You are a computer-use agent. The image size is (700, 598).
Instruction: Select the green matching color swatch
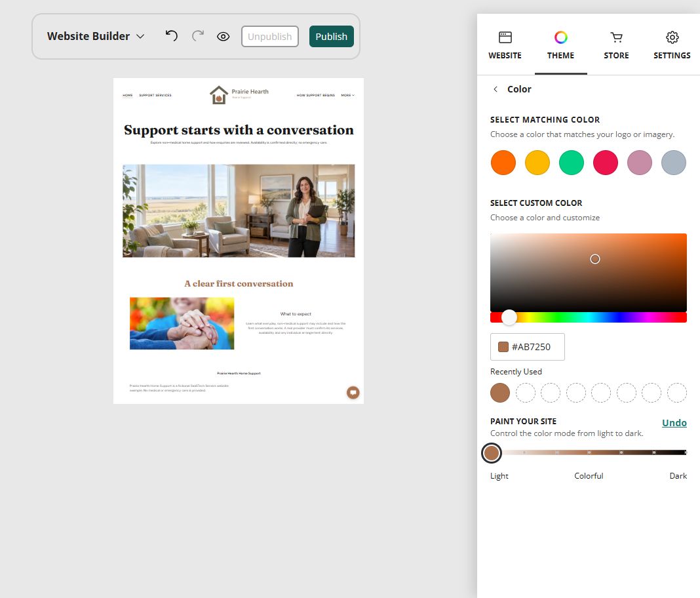click(x=572, y=163)
